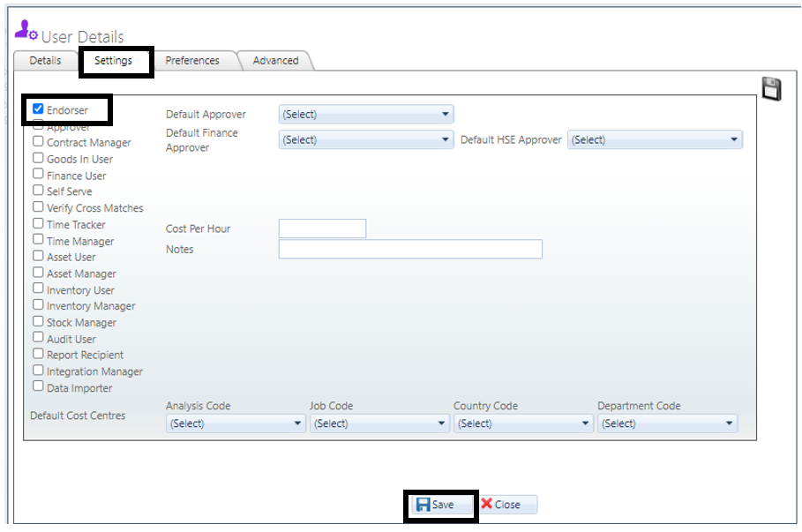Click the Save button
802x532 pixels.
tap(441, 505)
